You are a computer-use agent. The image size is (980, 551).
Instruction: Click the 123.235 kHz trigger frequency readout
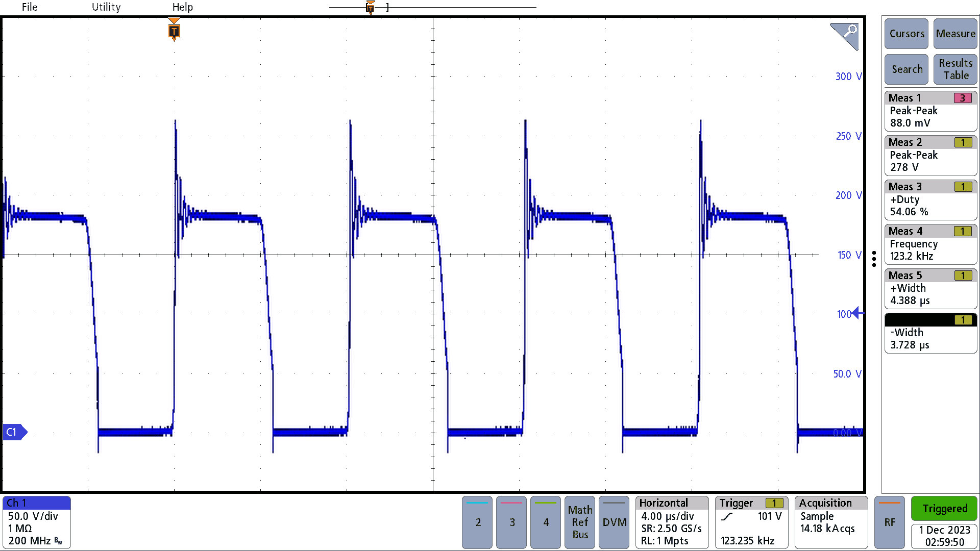[x=747, y=541]
